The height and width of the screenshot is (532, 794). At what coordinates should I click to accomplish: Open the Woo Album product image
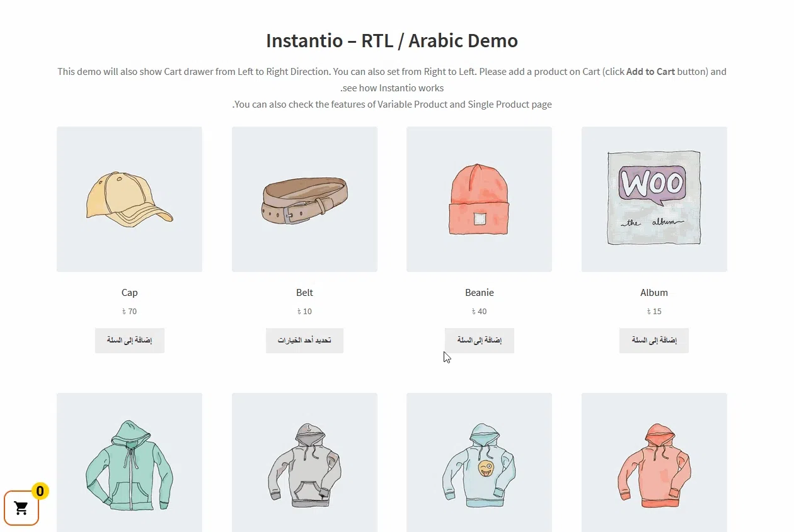[654, 200]
